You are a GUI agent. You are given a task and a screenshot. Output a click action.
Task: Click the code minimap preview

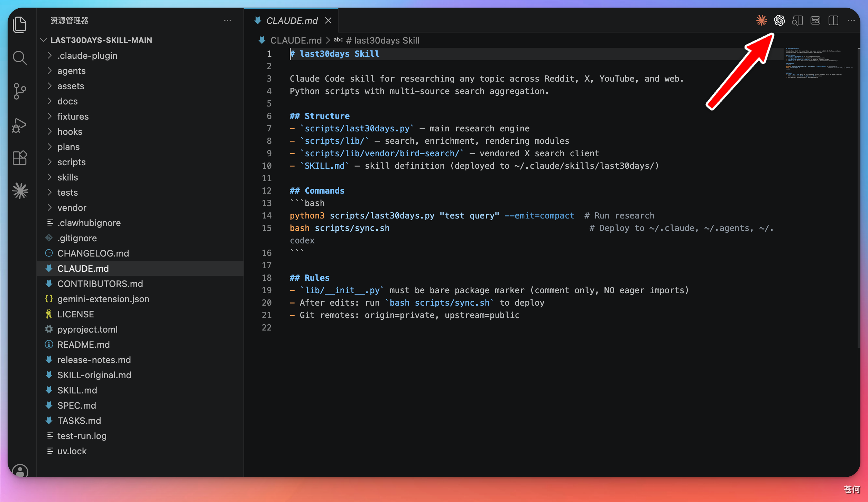(819, 63)
